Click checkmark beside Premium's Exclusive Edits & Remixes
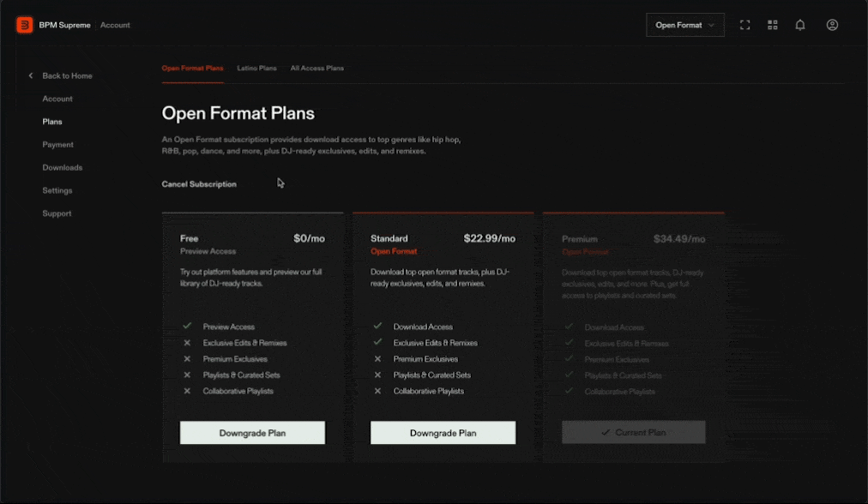Image resolution: width=868 pixels, height=504 pixels. [569, 343]
